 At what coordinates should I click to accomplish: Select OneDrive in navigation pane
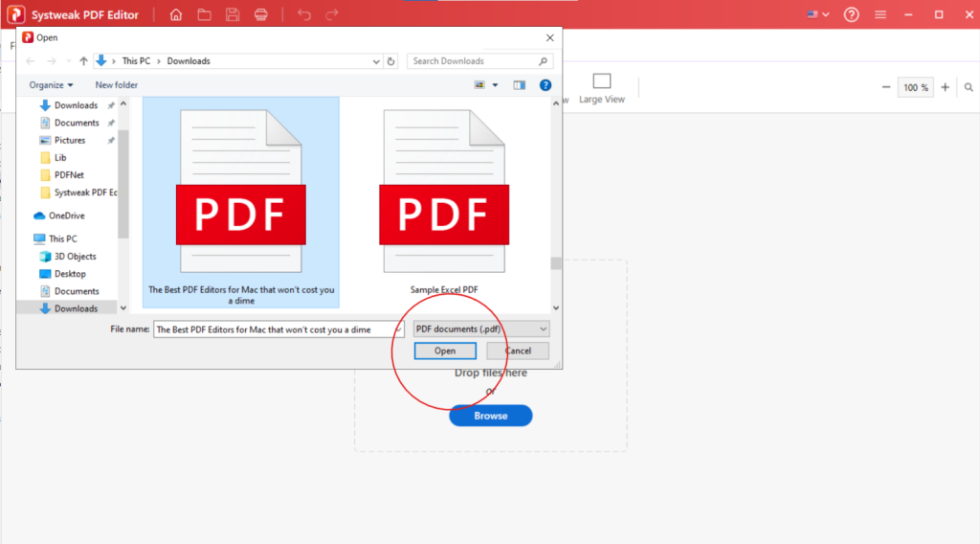[x=66, y=215]
